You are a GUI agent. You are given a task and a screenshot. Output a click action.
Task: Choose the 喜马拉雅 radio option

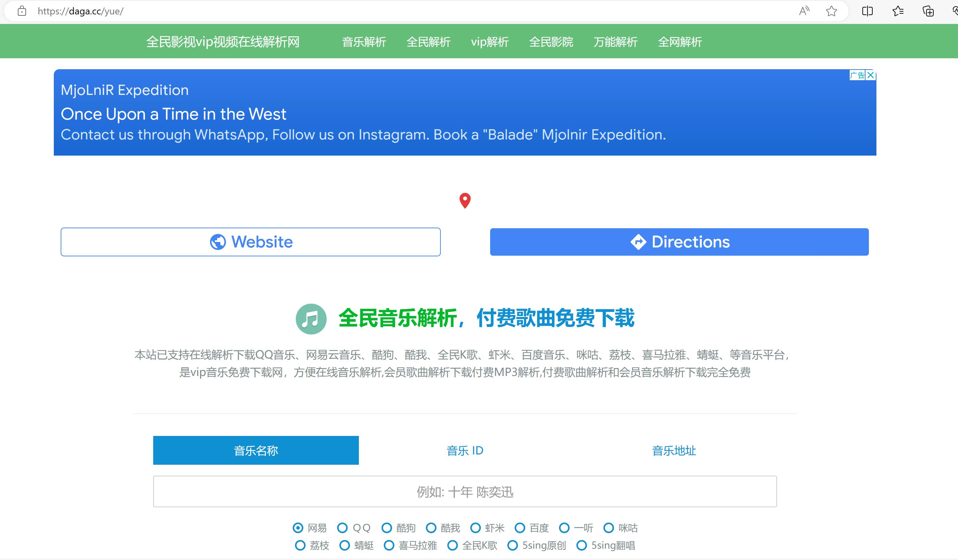pos(389,545)
